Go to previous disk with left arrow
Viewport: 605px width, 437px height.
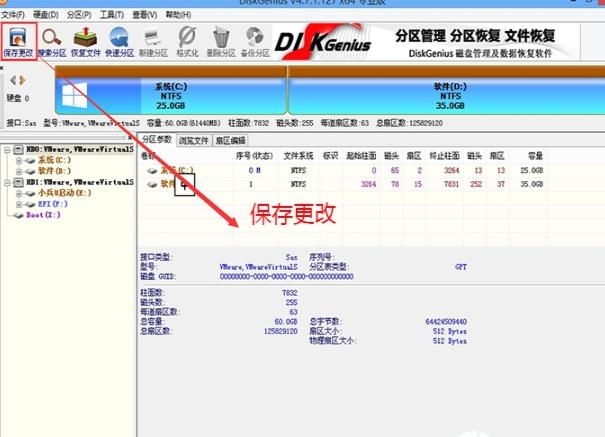pyautogui.click(x=13, y=80)
